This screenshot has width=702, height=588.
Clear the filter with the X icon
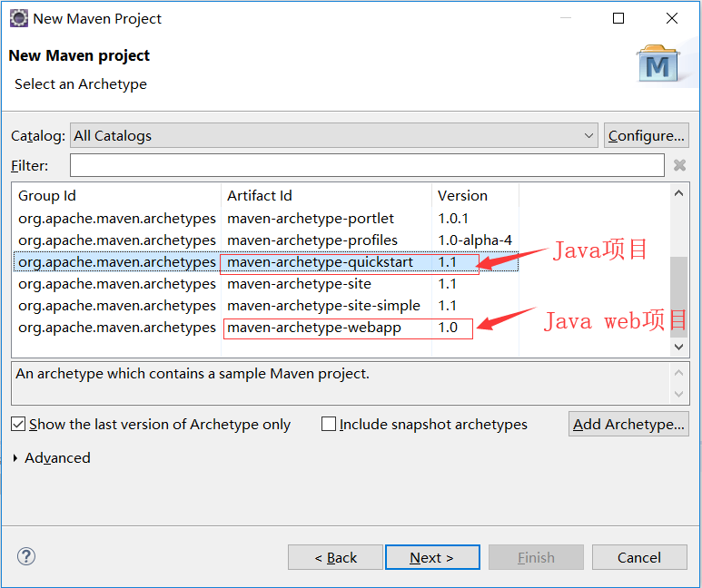point(679,165)
